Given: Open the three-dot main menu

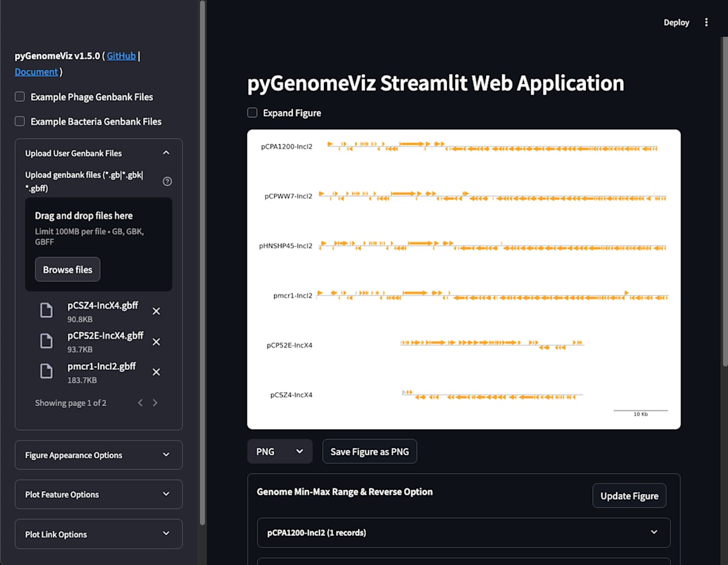Looking at the screenshot, I should (x=706, y=22).
